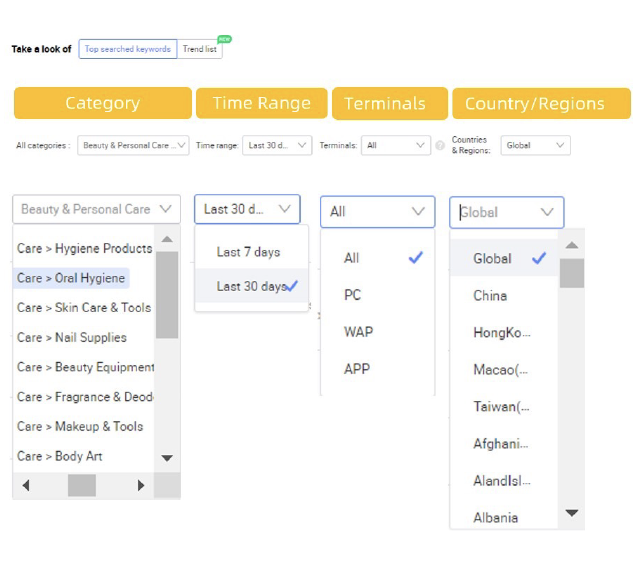643x562 pixels.
Task: Click right scroll arrow under category list
Action: pos(141,485)
